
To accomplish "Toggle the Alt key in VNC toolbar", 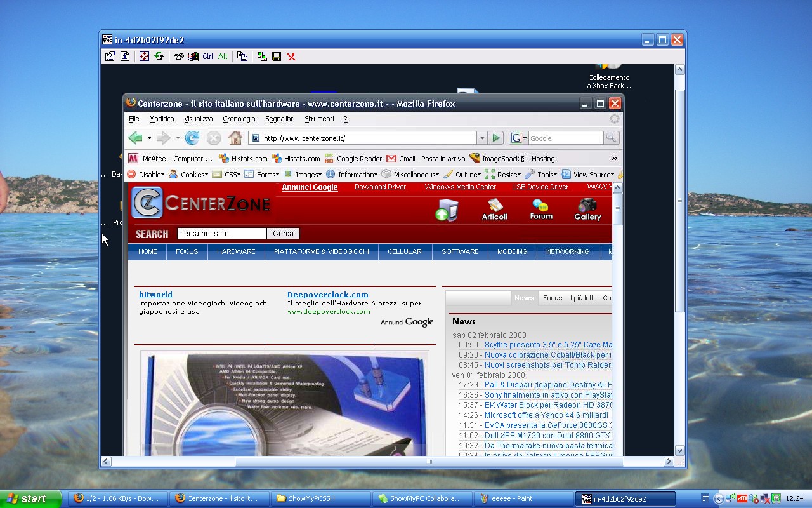I will tap(223, 57).
